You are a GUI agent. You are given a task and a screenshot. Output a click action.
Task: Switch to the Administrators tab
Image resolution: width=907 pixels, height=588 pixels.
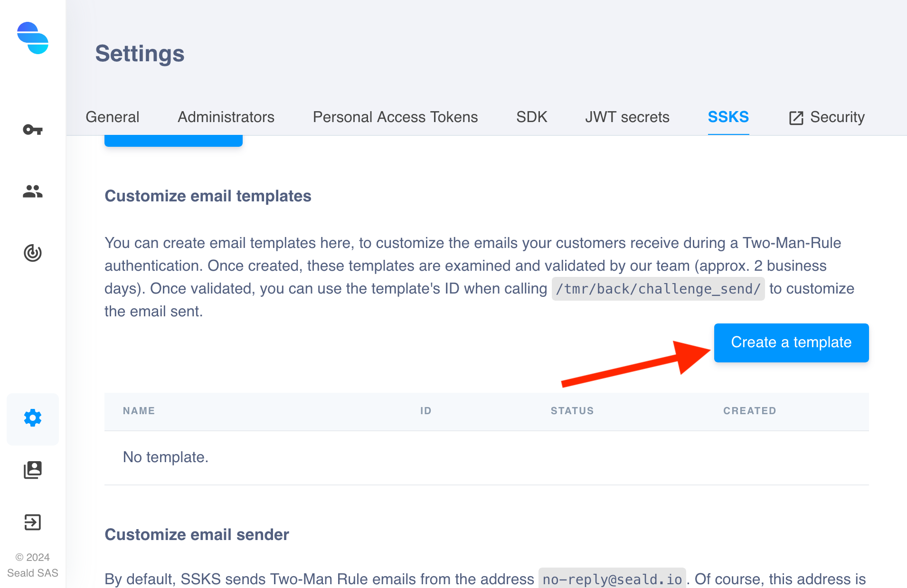pos(226,117)
